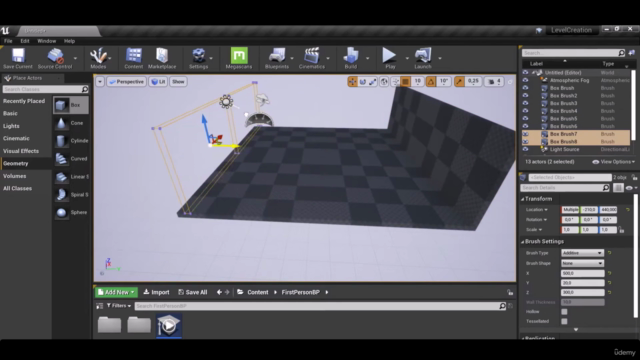The image size is (640, 360).
Task: Open the Cinematics toolbar icon
Action: [312, 58]
